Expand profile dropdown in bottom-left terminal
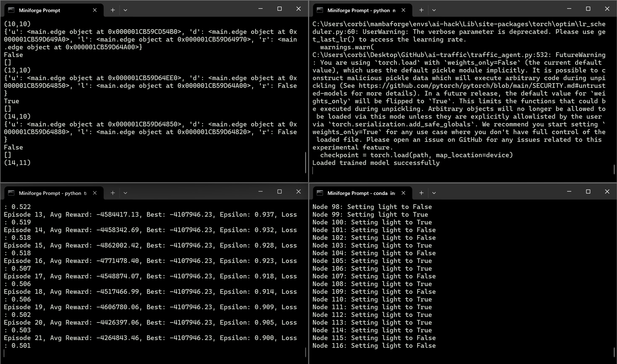Viewport: 617px width, 364px height. [x=125, y=193]
